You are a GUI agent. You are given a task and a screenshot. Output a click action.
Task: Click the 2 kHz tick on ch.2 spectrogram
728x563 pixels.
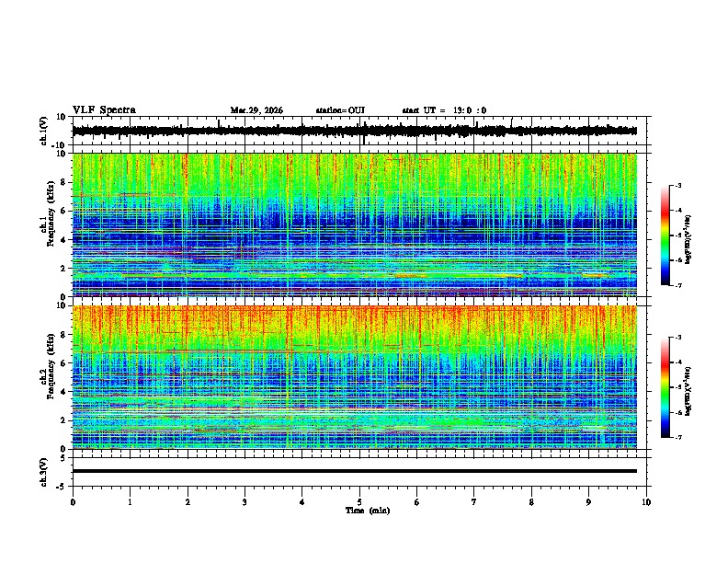click(63, 420)
